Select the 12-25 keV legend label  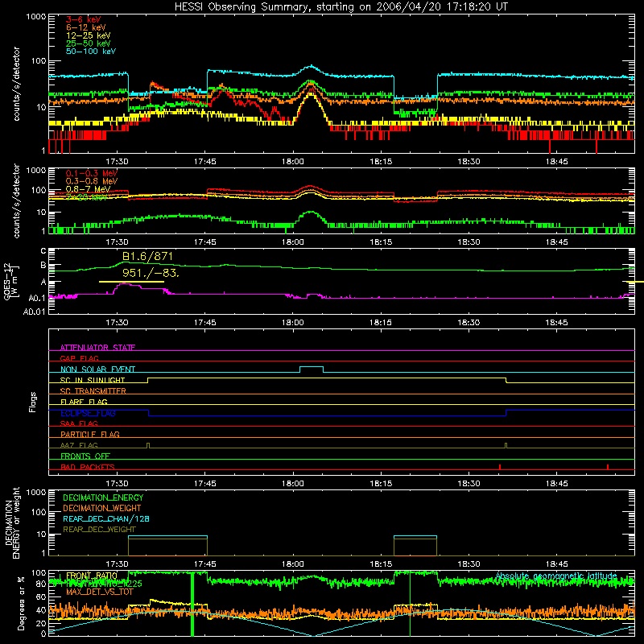88,35
